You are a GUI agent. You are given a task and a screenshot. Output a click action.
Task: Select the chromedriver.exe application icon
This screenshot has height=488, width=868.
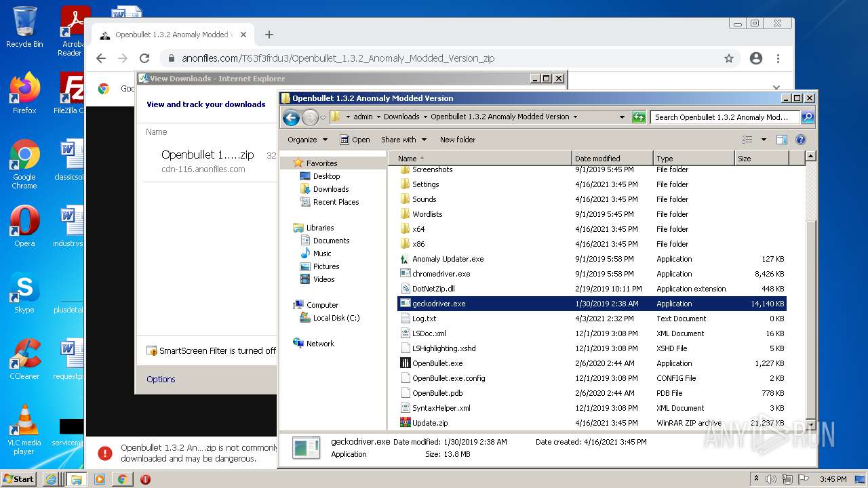pyautogui.click(x=406, y=274)
